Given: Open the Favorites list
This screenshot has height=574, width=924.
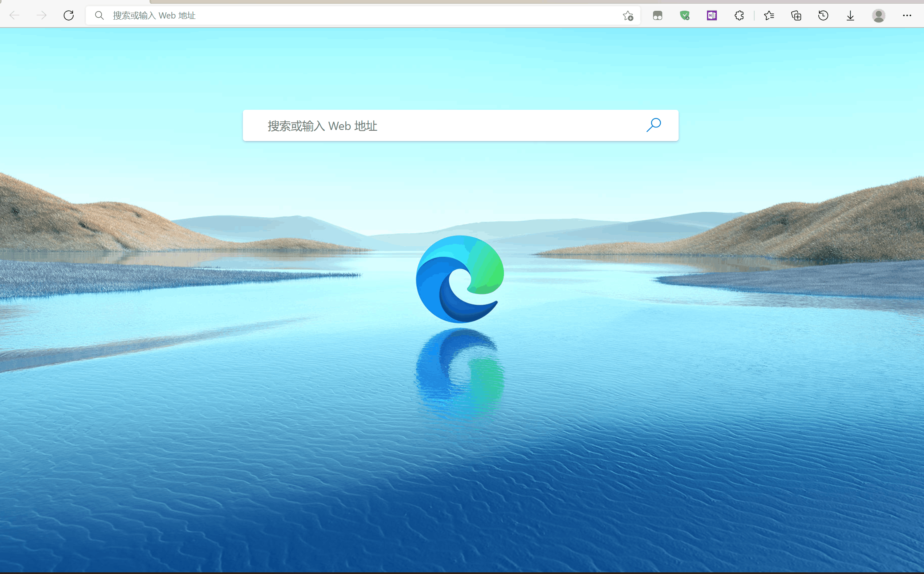Looking at the screenshot, I should 769,16.
